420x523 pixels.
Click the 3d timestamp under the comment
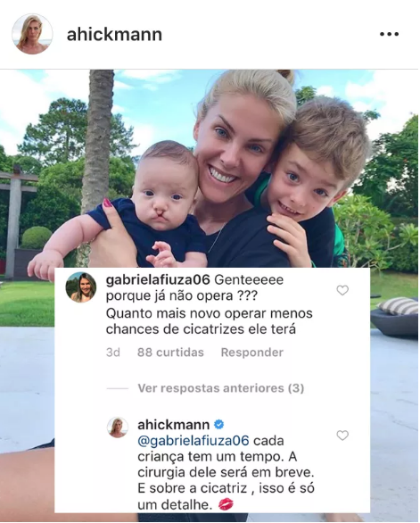pos(113,353)
